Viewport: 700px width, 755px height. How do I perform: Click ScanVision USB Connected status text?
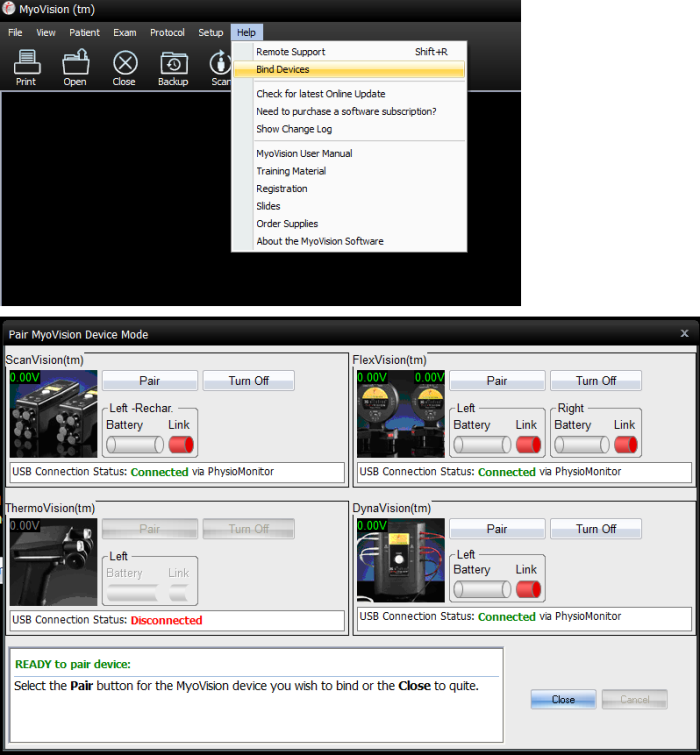click(159, 472)
